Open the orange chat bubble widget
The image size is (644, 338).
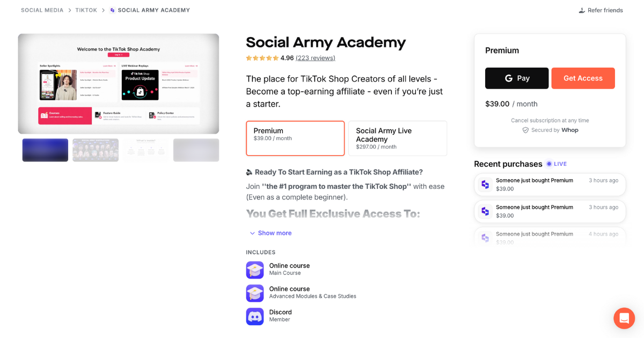tap(624, 318)
